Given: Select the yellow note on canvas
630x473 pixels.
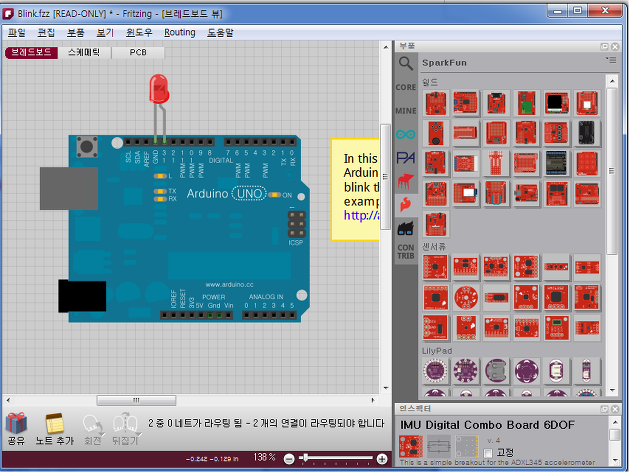Looking at the screenshot, I should click(355, 190).
